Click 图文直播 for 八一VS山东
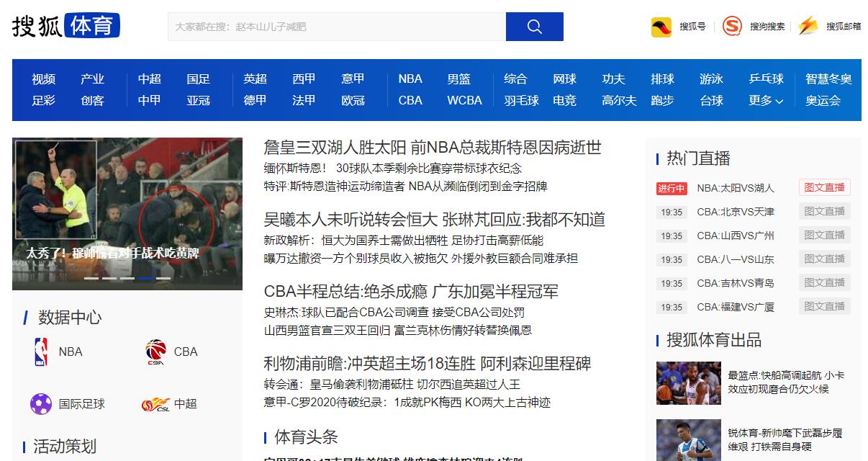Screen dimensions: 868x461 (x=824, y=259)
